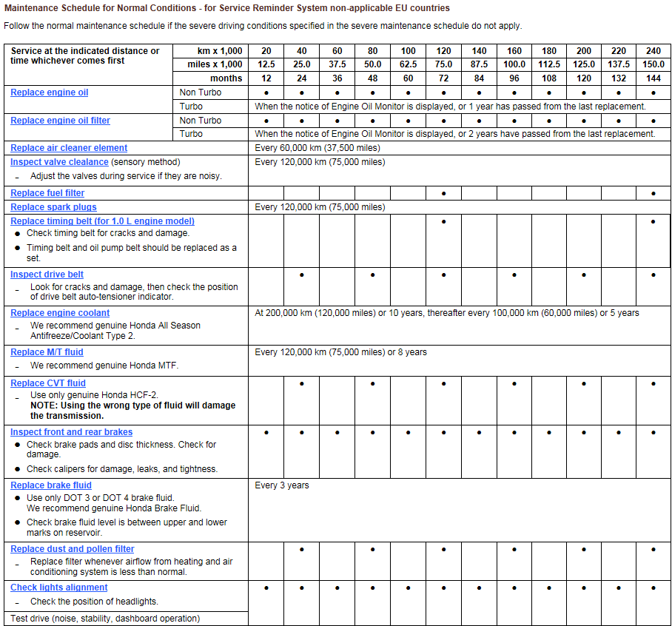Click the Replace M/T fluid link
672x626 pixels.
(x=47, y=352)
